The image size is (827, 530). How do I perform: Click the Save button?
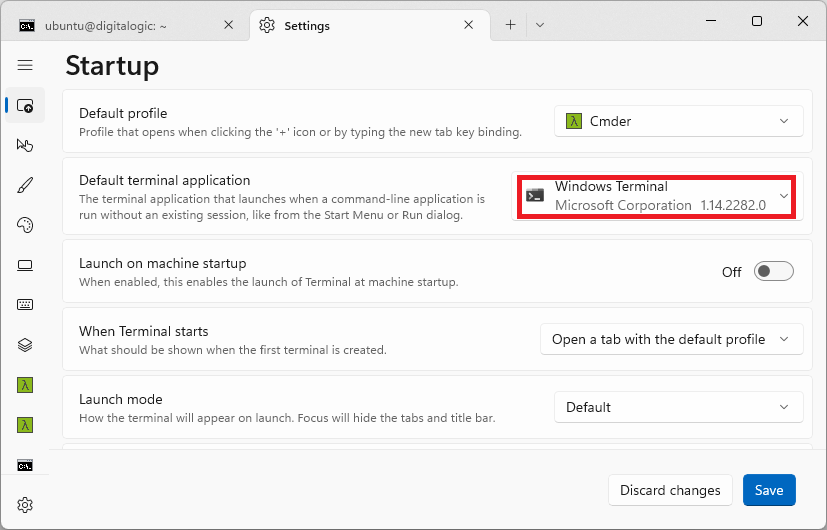click(769, 490)
